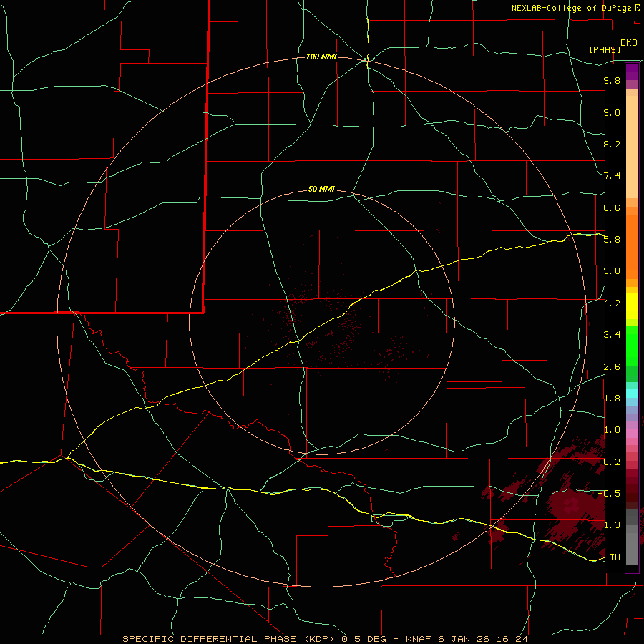
Task: Click the 5.0 value on color scale
Action: pos(612,271)
